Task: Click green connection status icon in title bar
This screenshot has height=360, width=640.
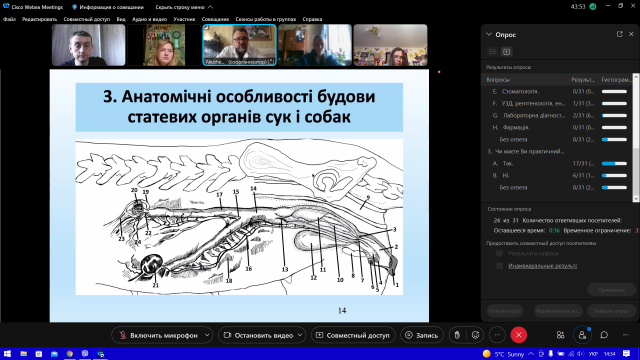Action: click(x=593, y=7)
